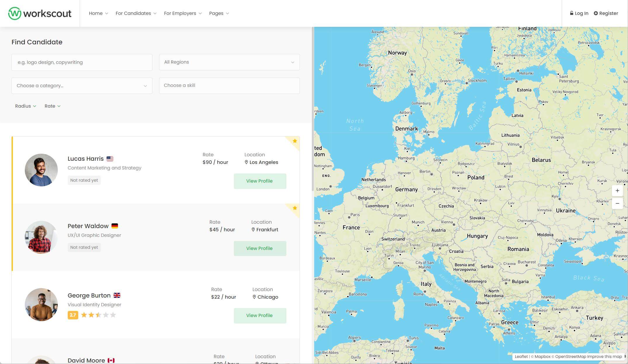View George Burton's profile
Image resolution: width=628 pixels, height=364 pixels.
point(260,316)
